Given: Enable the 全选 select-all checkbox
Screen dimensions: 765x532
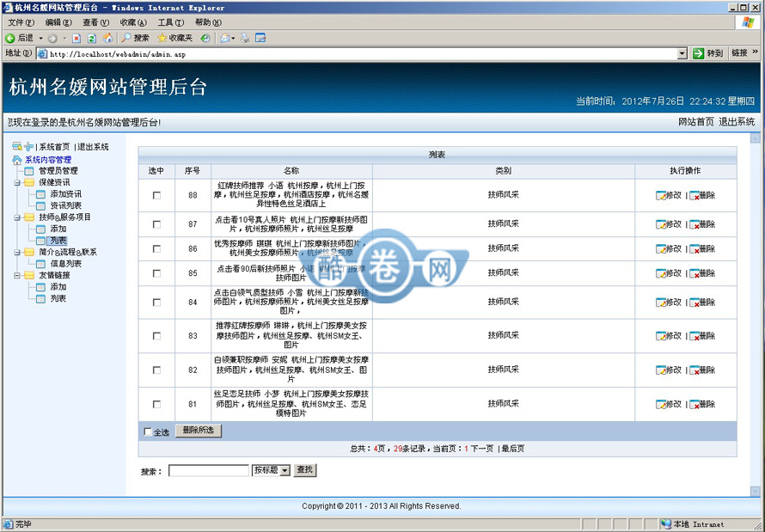Looking at the screenshot, I should (148, 431).
